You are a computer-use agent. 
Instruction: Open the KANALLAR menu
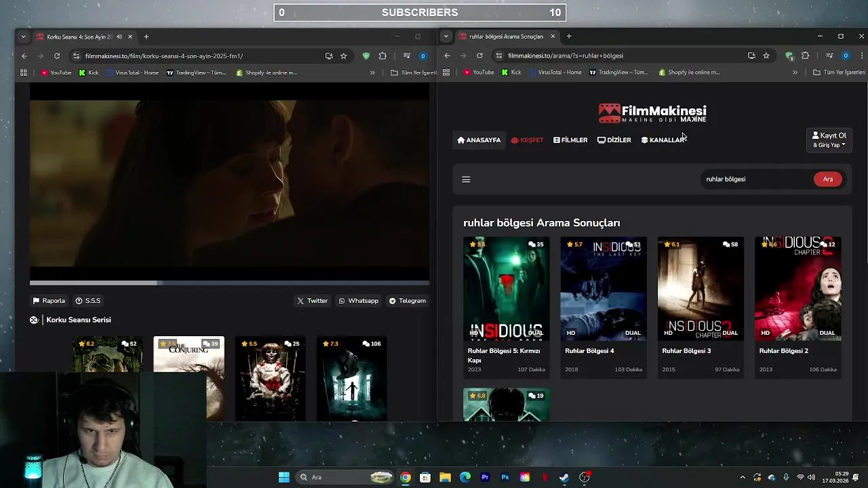(663, 140)
